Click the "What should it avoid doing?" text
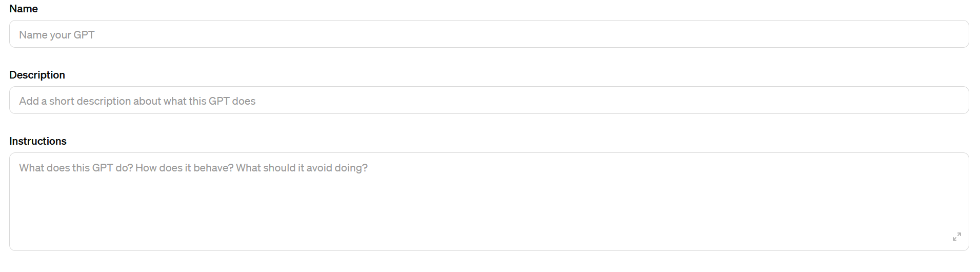The image size is (980, 272). coord(302,168)
